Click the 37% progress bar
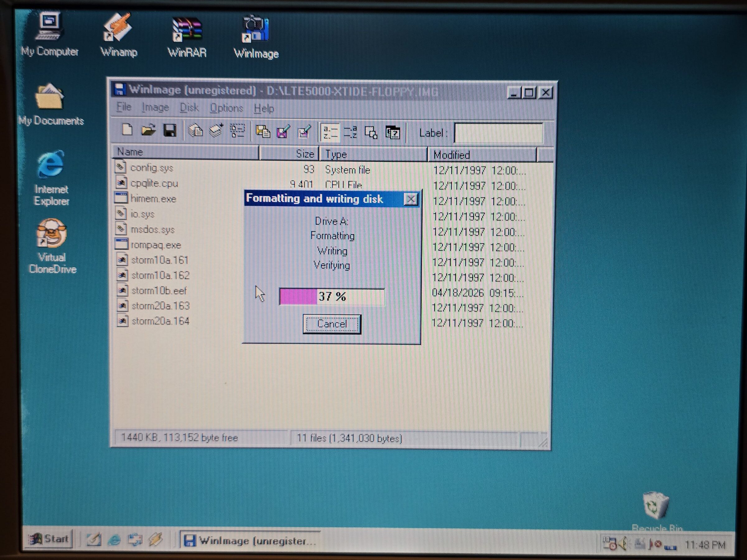Screen dimensions: 747x560 coord(332,297)
